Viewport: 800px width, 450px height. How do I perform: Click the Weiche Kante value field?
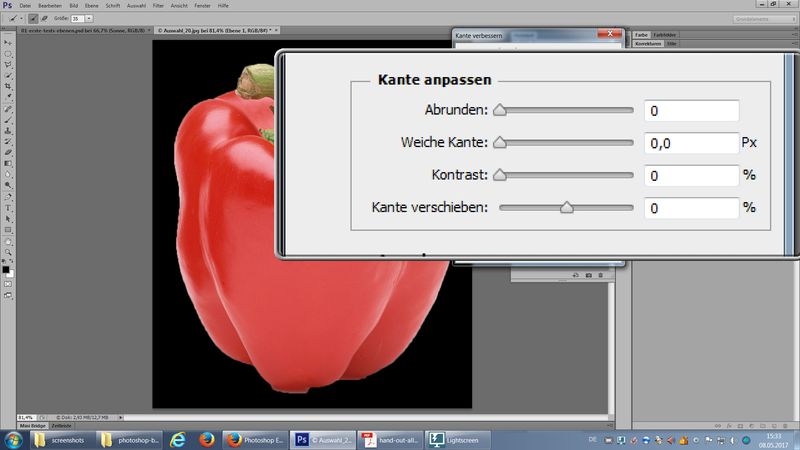(691, 143)
